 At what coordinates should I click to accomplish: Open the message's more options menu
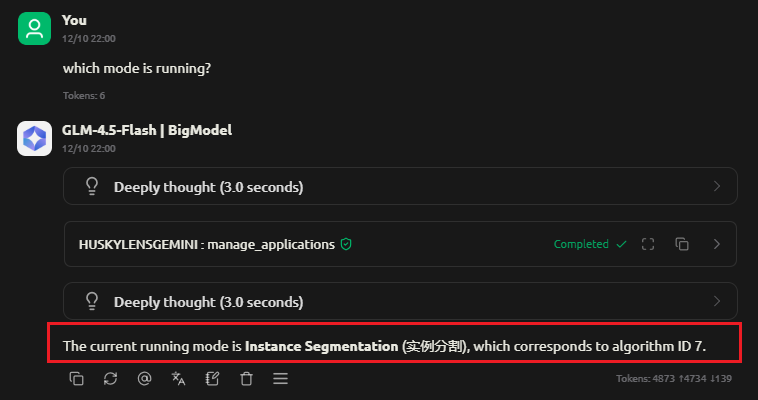click(280, 379)
